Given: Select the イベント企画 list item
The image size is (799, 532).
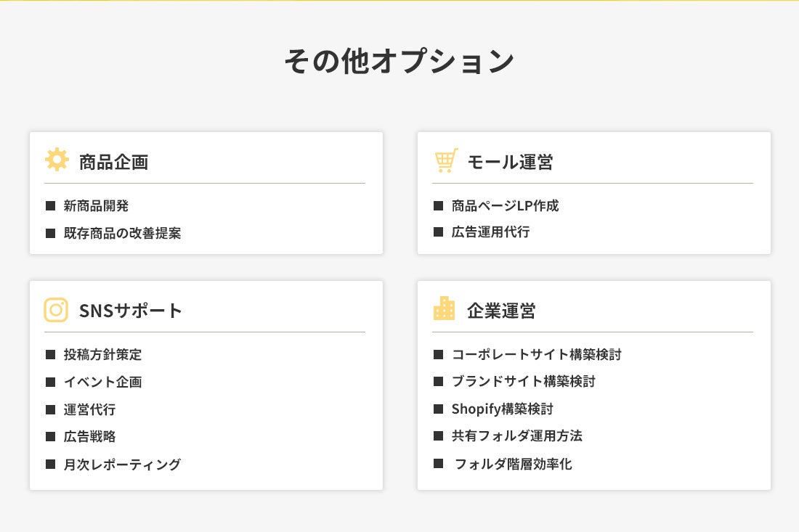Looking at the screenshot, I should pos(102,382).
